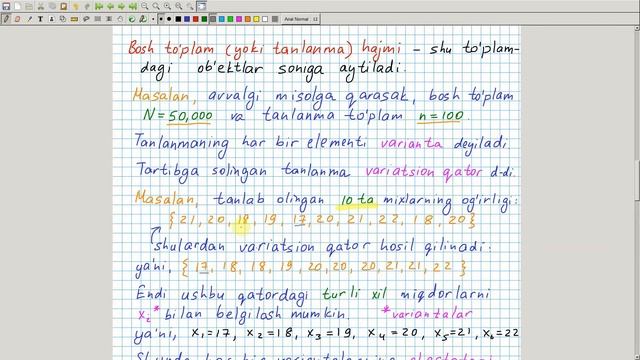The width and height of the screenshot is (640, 360).
Task: Pick the light blue color swatch
Action: click(x=222, y=19)
